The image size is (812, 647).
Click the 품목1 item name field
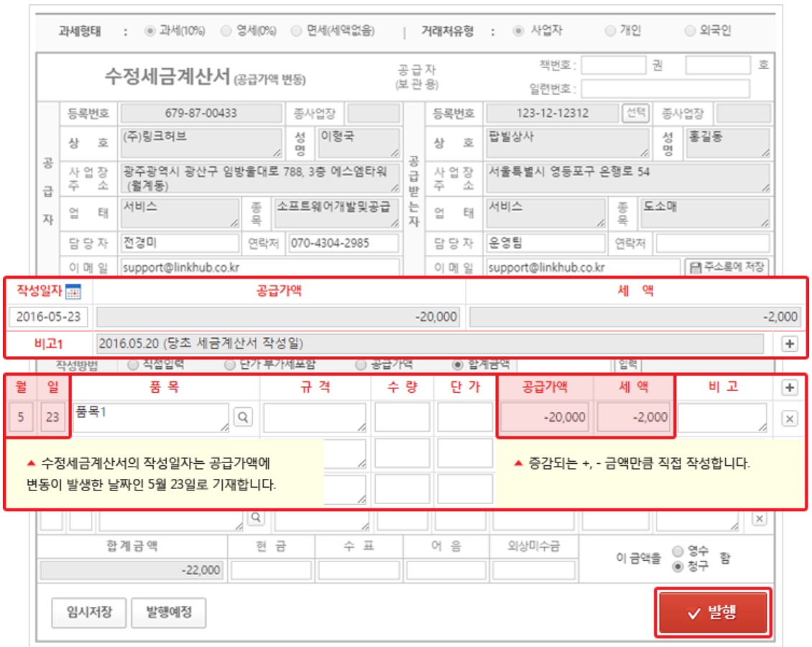coord(151,417)
